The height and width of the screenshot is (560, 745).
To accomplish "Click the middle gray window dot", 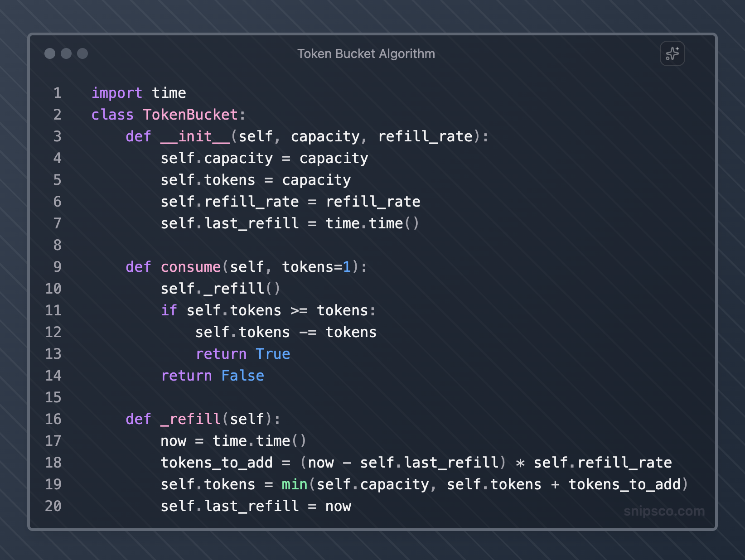I will coord(66,53).
